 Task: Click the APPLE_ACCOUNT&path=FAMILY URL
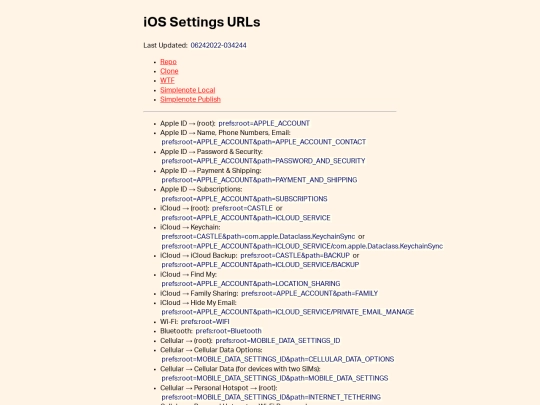click(310, 293)
